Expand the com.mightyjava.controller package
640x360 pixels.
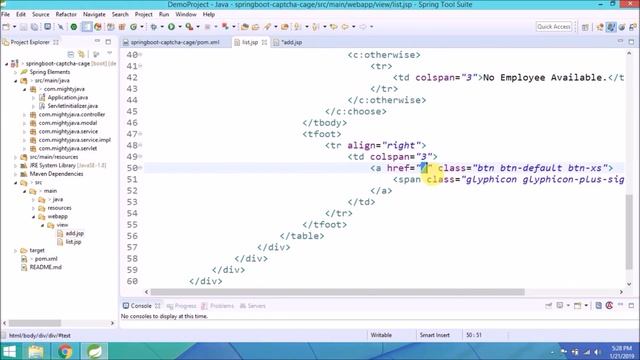tap(24, 115)
